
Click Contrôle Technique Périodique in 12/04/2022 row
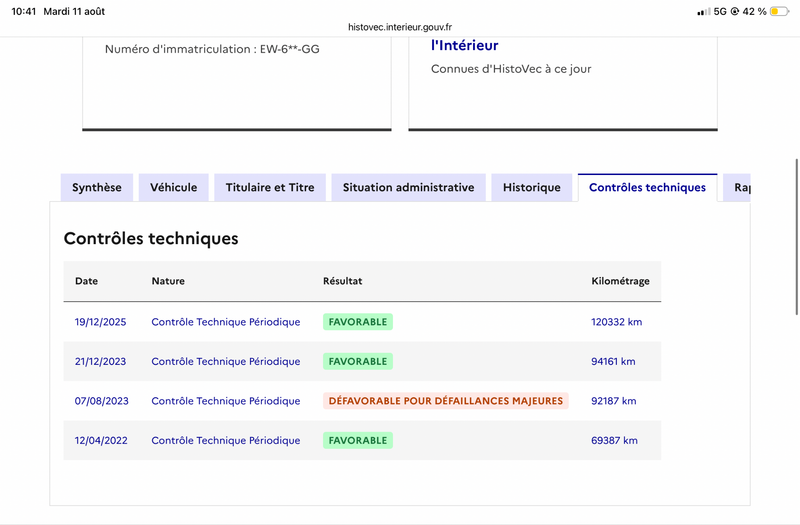[x=226, y=440]
